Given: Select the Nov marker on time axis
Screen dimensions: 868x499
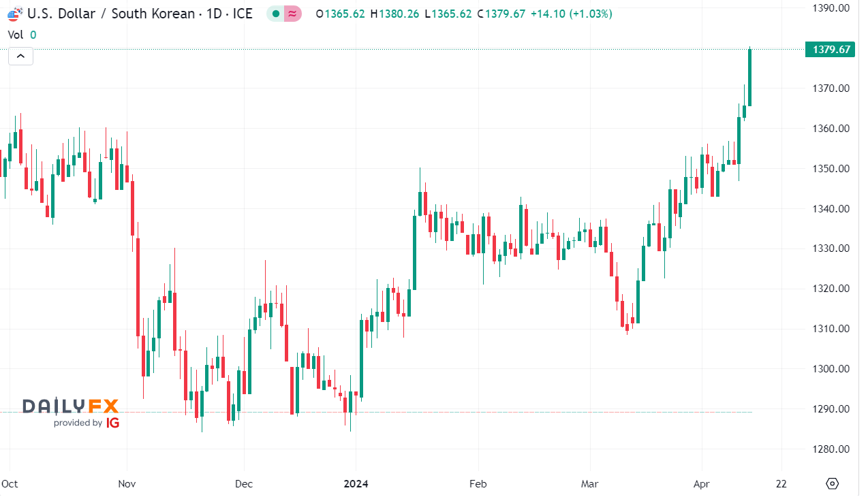Looking at the screenshot, I should point(127,484).
